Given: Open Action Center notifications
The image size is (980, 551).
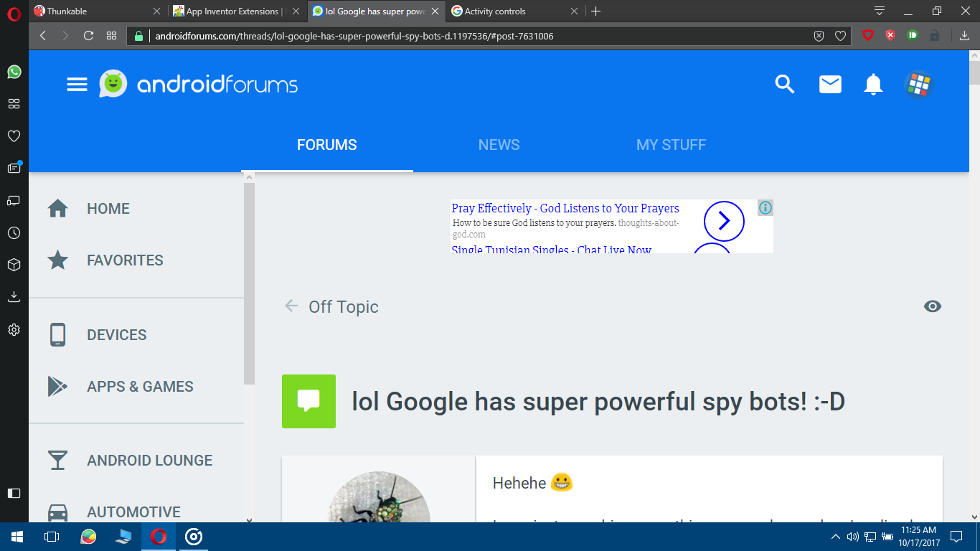Looking at the screenshot, I should 956,537.
